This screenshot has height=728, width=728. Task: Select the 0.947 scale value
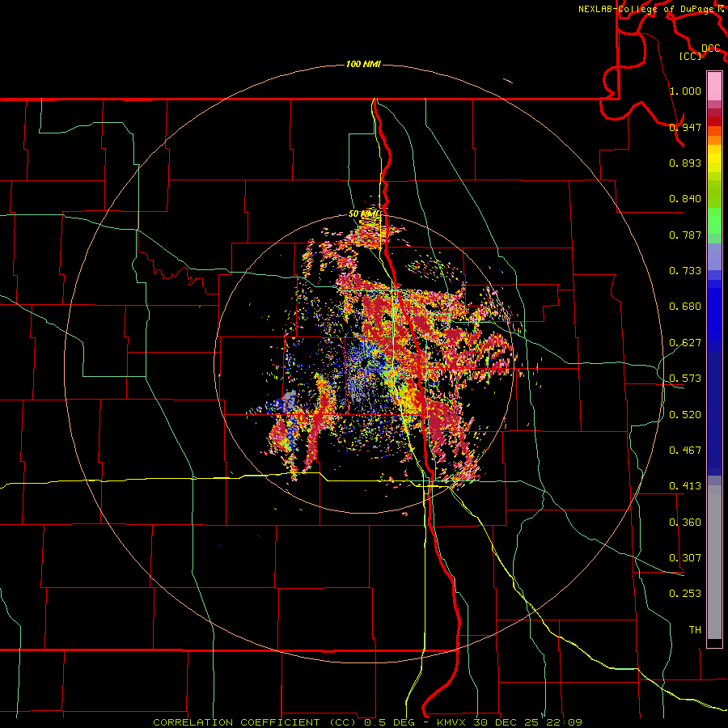pos(685,127)
